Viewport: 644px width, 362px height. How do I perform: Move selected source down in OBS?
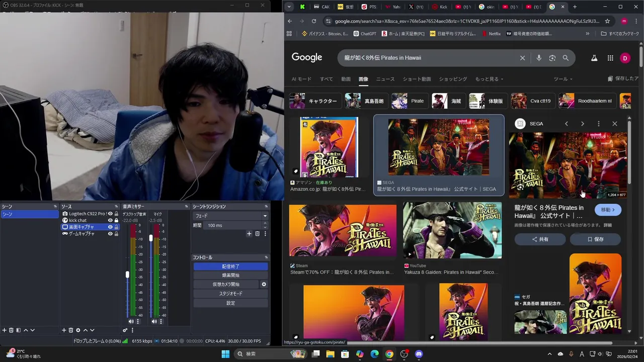92,330
